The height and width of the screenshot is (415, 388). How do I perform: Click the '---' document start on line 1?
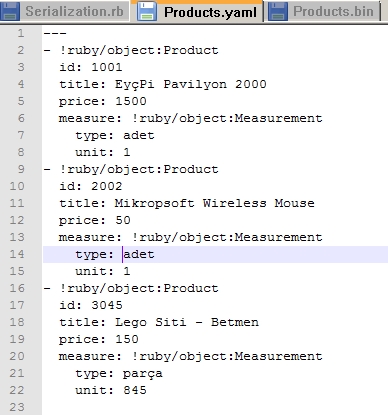click(x=55, y=33)
